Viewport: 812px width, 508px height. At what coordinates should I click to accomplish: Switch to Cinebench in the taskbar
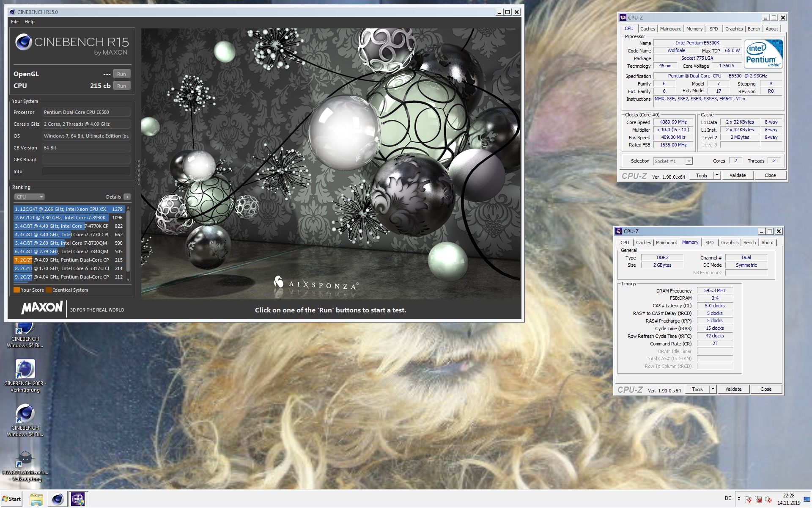point(57,499)
